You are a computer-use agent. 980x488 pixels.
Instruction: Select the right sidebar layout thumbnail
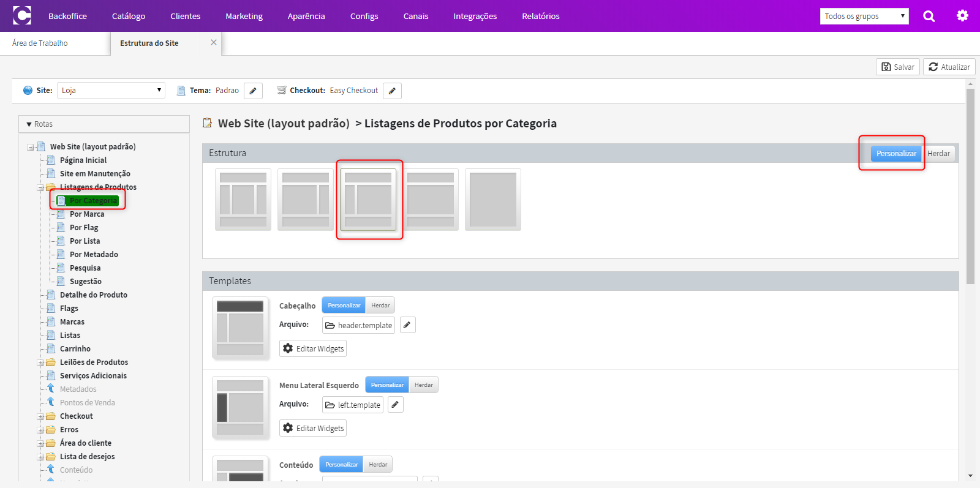tap(306, 200)
